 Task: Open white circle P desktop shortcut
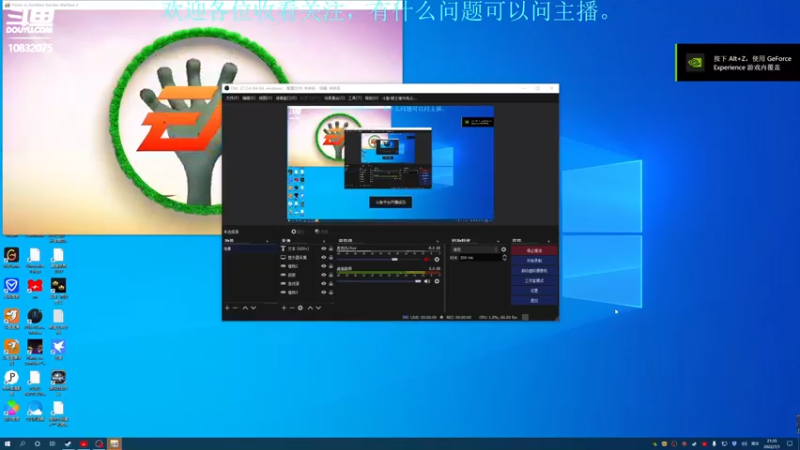(x=11, y=378)
